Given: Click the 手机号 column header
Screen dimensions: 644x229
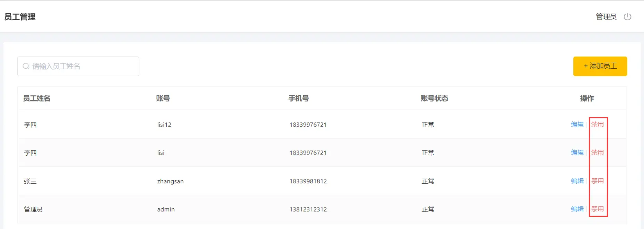Looking at the screenshot, I should [299, 98].
